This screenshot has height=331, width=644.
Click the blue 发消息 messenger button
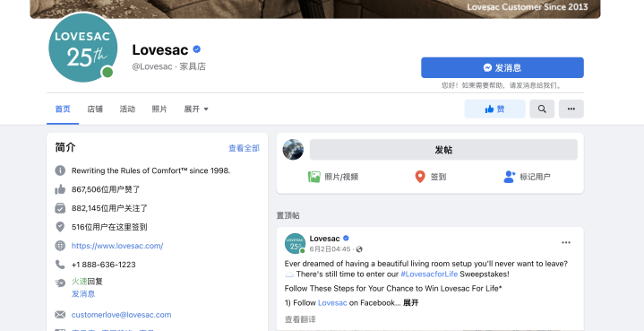[x=502, y=67]
